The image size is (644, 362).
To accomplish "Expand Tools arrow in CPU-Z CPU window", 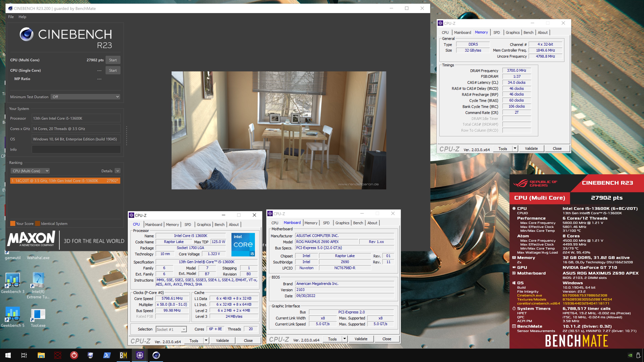I will point(206,341).
